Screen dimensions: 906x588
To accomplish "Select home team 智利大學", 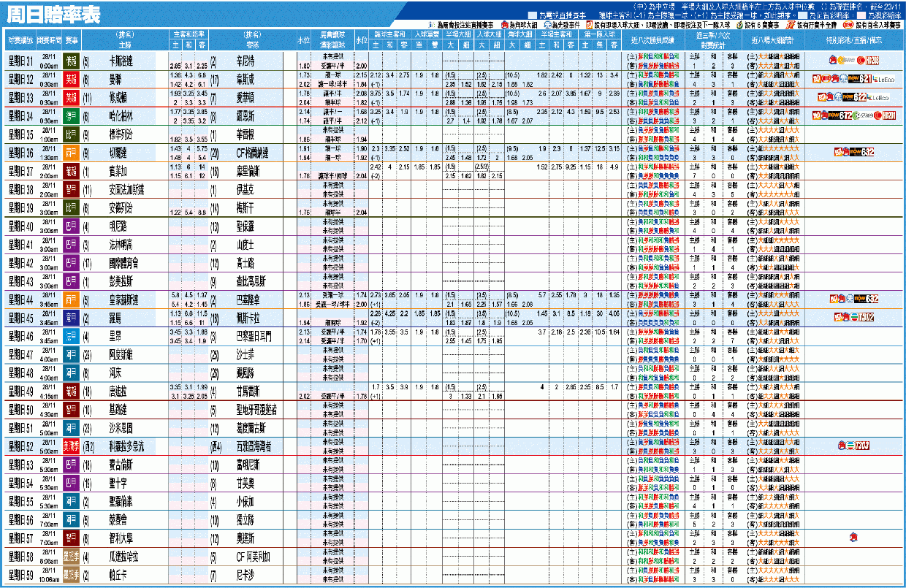I will point(121,538).
